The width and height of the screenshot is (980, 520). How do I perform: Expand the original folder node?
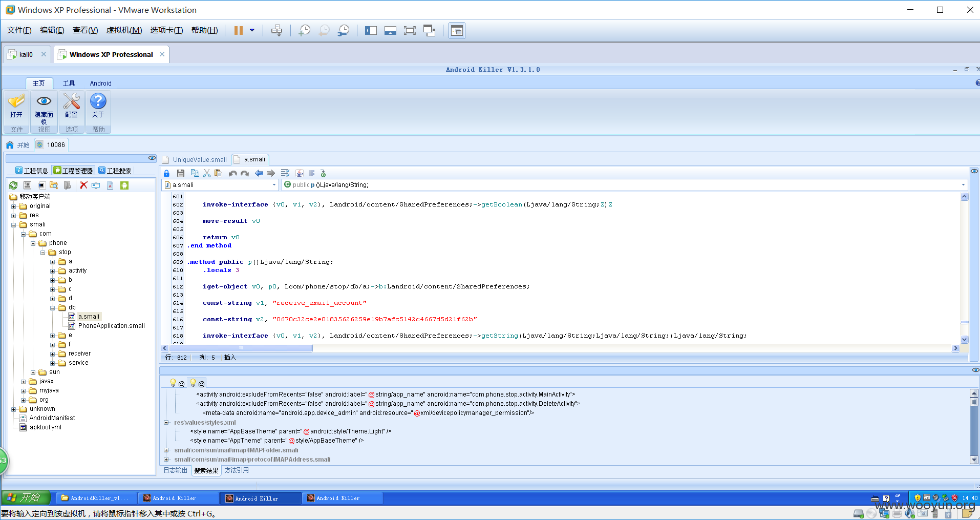(x=14, y=206)
